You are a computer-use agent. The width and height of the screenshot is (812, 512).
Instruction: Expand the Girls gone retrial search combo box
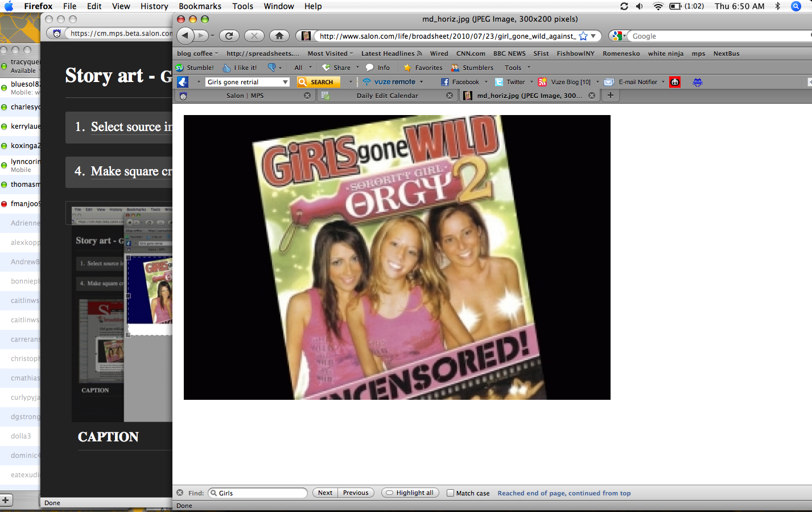286,82
